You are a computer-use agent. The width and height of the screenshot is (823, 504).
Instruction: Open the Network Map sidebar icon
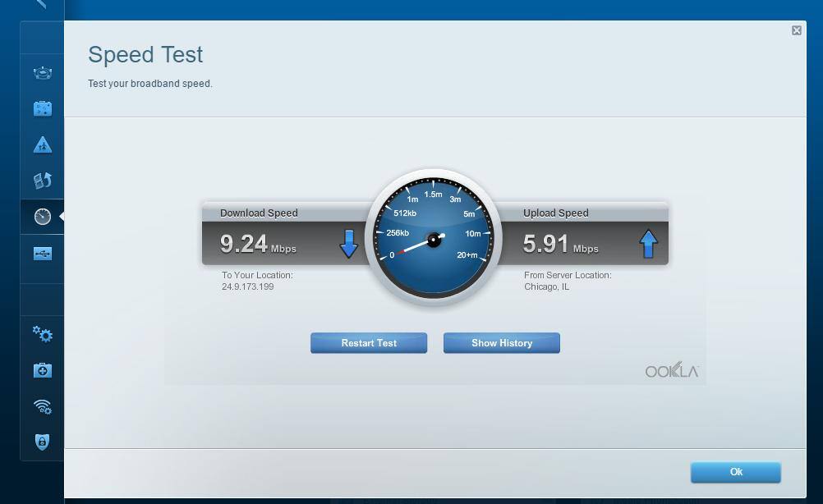(43, 73)
